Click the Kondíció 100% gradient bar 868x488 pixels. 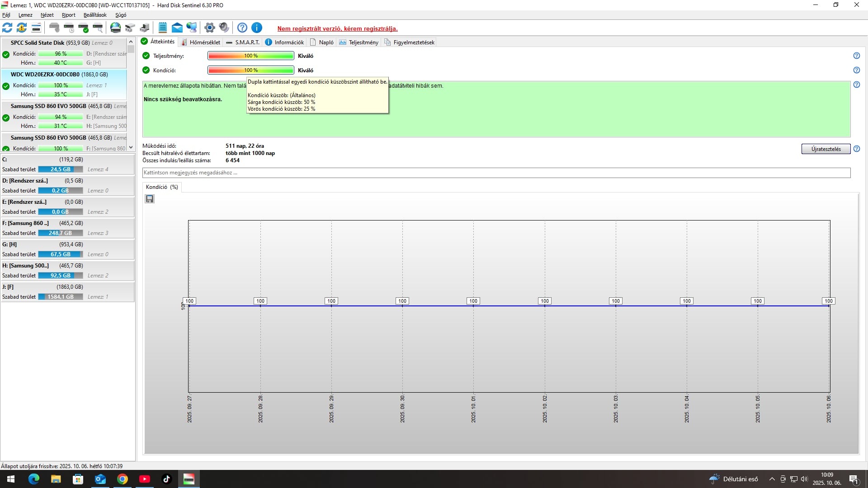(250, 70)
